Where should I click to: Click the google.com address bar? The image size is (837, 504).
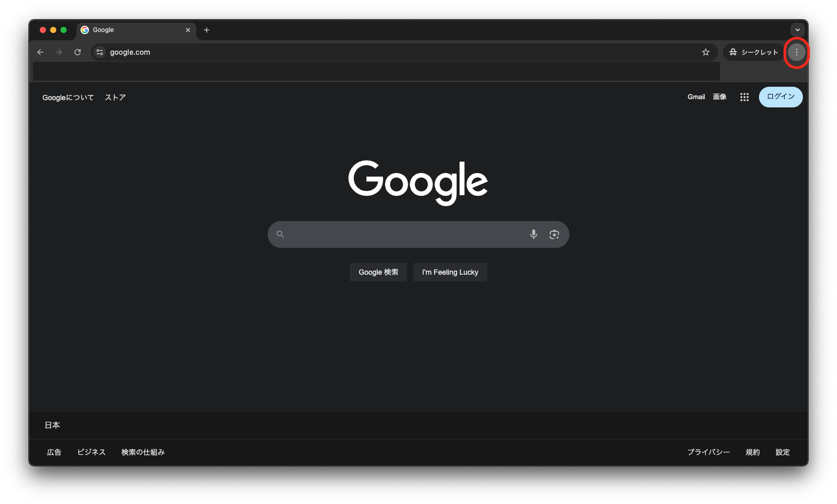[404, 52]
